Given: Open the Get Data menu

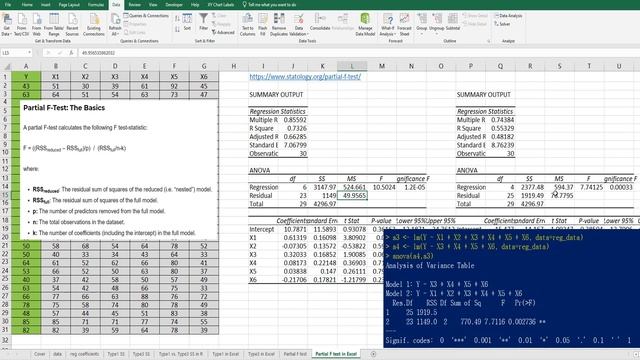Looking at the screenshot, I should 7,24.
